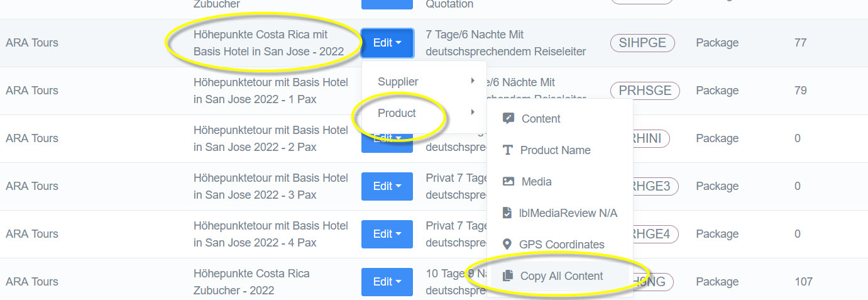
Task: Click the lblMediaReview document check icon
Action: click(508, 213)
